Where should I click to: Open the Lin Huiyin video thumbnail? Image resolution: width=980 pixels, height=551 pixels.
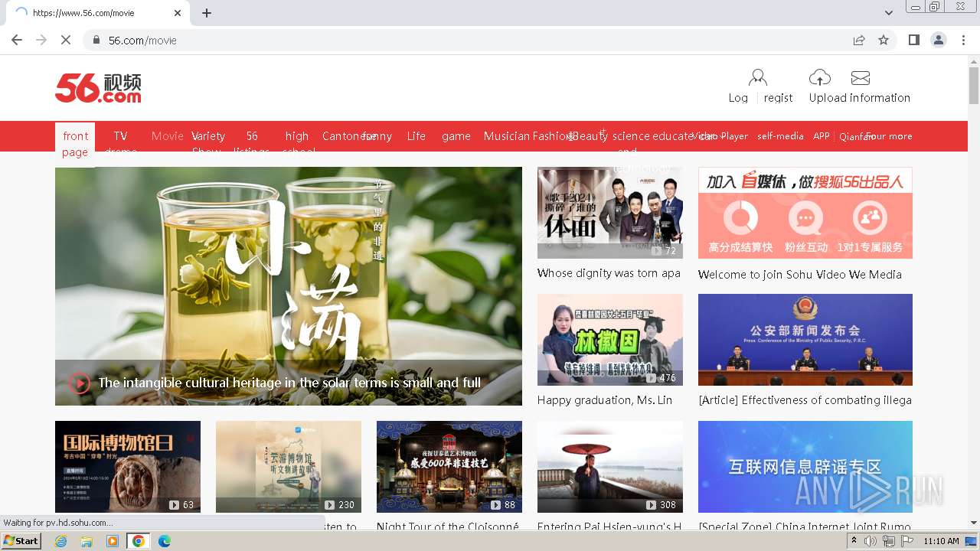tap(610, 340)
